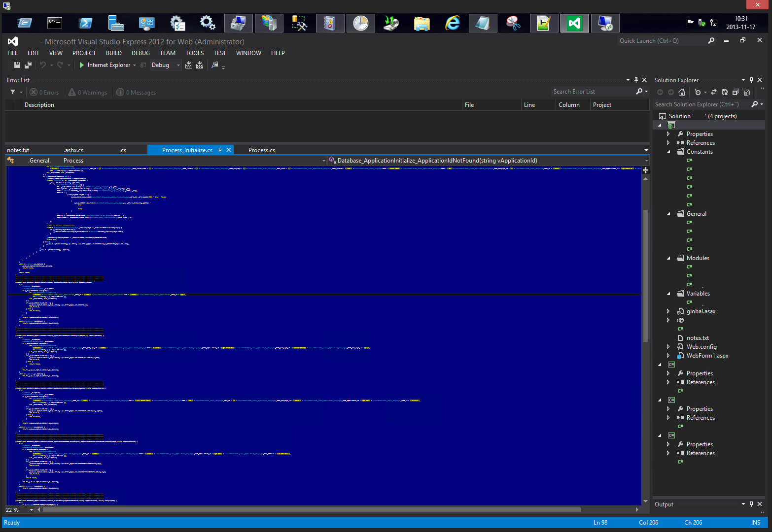Image resolution: width=772 pixels, height=532 pixels.
Task: Sort Error List by Description column
Action: pos(242,105)
